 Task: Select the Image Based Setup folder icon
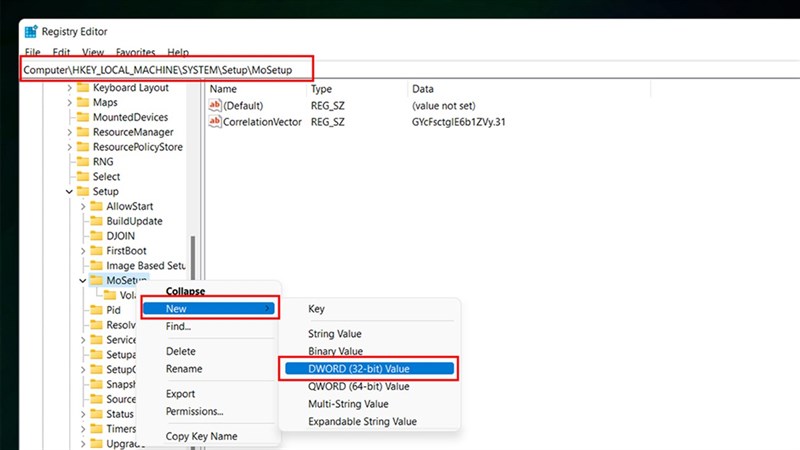96,265
